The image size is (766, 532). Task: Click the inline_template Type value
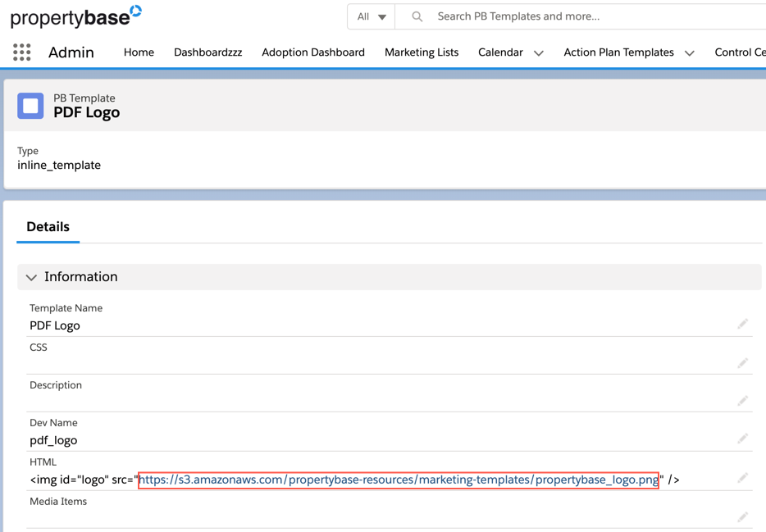[59, 165]
